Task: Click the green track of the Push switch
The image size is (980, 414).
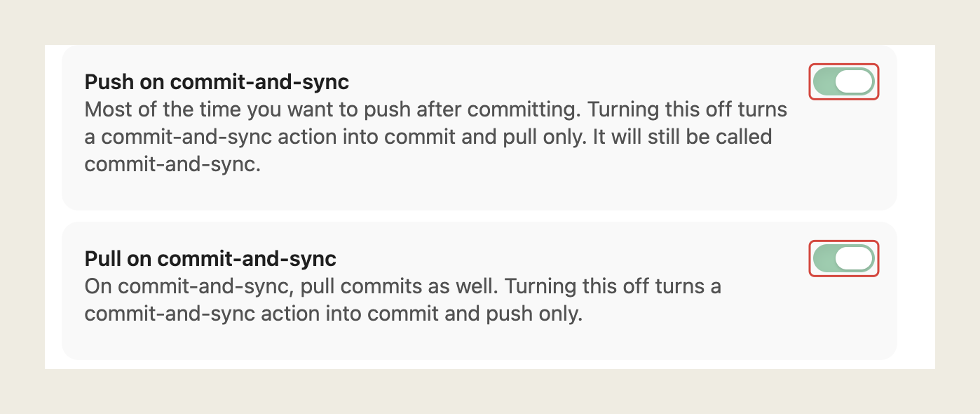Action: [x=824, y=82]
